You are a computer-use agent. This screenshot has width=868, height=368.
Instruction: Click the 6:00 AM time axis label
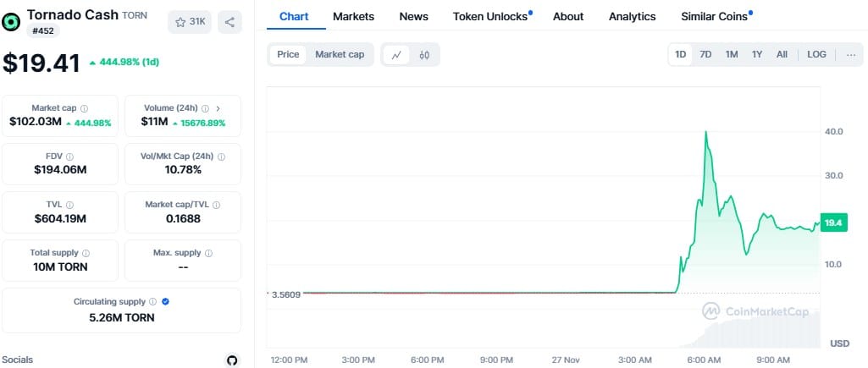(704, 360)
